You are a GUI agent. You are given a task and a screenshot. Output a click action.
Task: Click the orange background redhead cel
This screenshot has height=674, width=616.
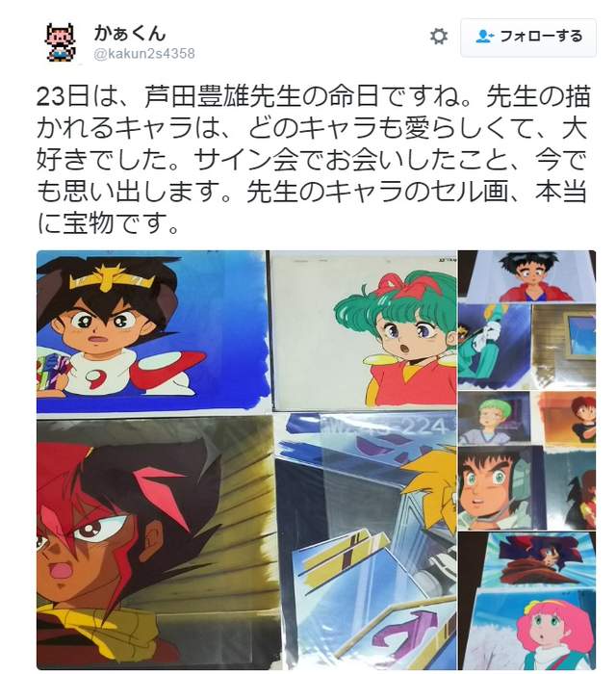(564, 418)
